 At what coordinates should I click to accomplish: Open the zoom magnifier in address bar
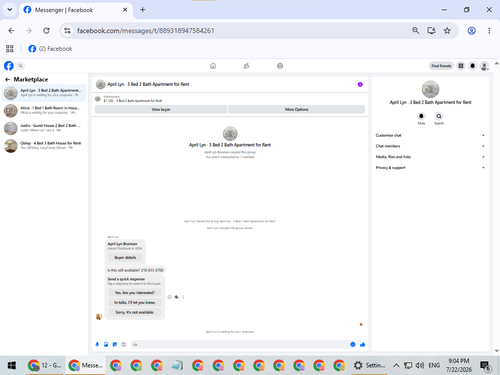pos(415,31)
